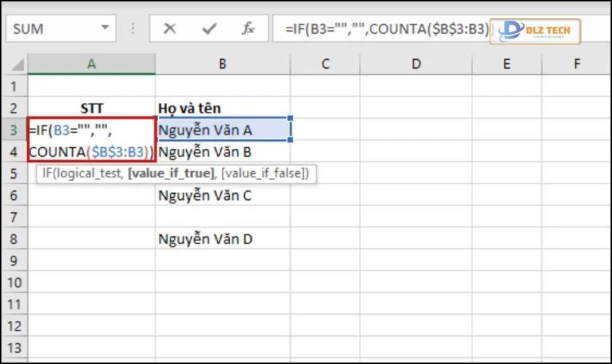612x364 pixels.
Task: Click cell containing 'Nguyễn Văn B'
Action: [222, 151]
